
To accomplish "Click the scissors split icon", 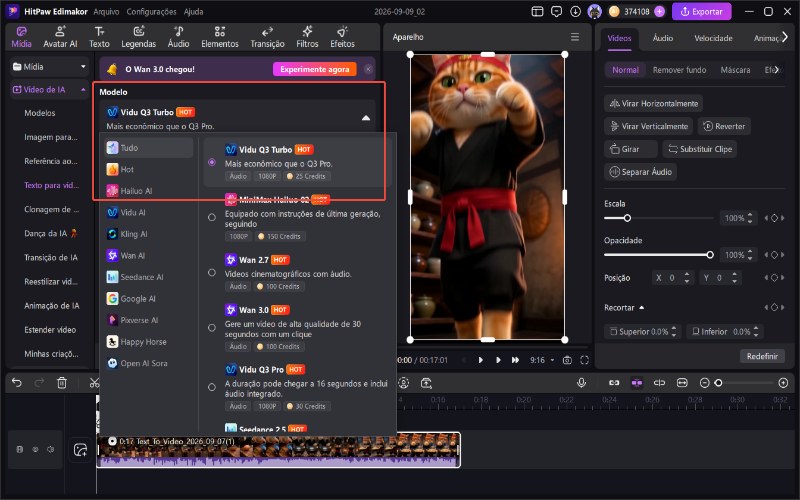I will pyautogui.click(x=94, y=383).
